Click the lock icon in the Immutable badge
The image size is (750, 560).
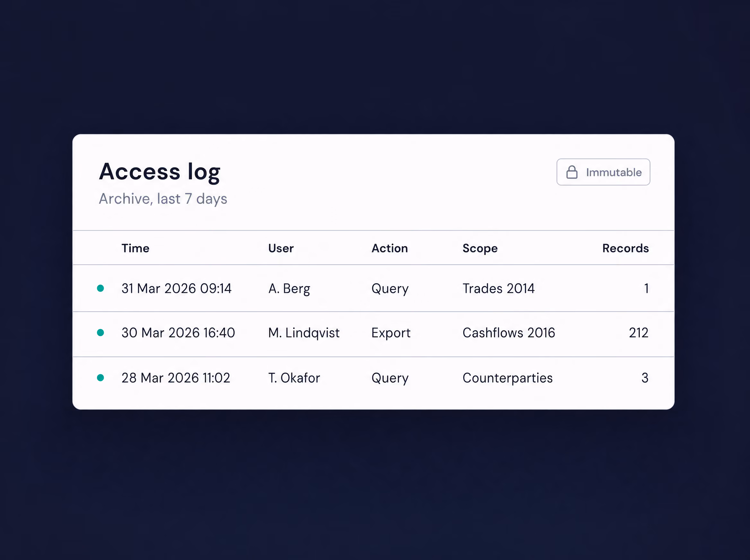tap(572, 172)
